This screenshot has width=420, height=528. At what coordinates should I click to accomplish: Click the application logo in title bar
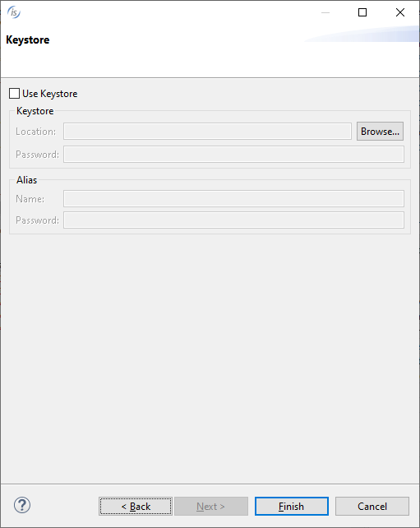tap(14, 12)
